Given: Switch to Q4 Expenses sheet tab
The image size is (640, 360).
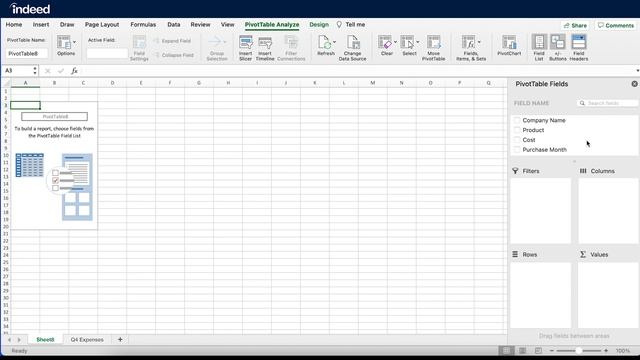Looking at the screenshot, I should pyautogui.click(x=87, y=340).
